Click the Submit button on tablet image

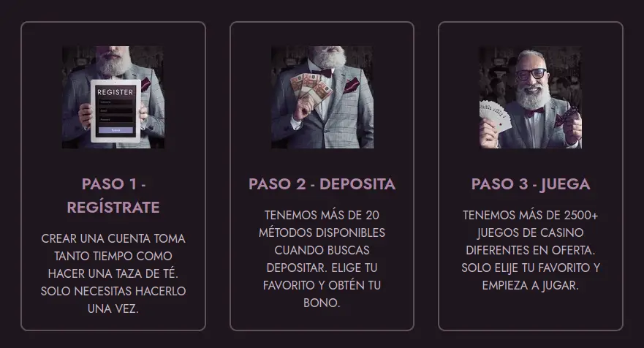pyautogui.click(x=115, y=130)
